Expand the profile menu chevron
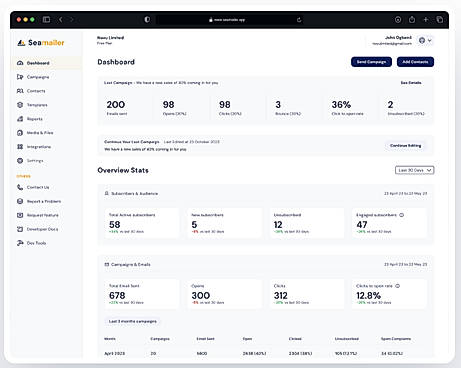The height and width of the screenshot is (368, 461). pos(430,40)
